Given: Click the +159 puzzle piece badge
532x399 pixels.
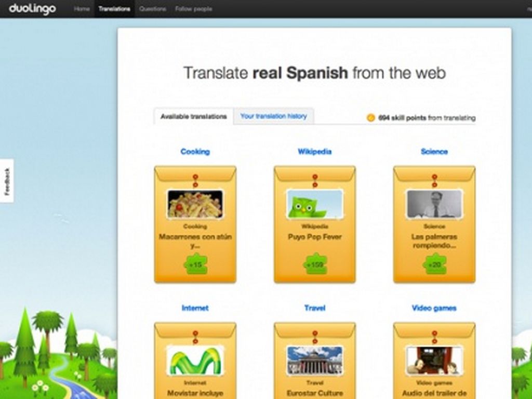Looking at the screenshot, I should pos(315,264).
